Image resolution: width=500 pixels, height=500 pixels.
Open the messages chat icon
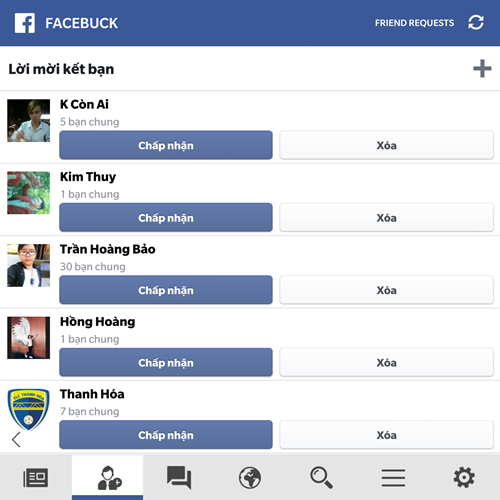(x=179, y=477)
